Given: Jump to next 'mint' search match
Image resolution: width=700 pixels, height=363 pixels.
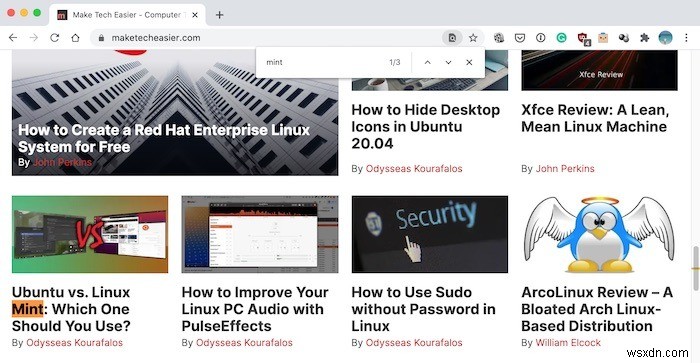Looking at the screenshot, I should (448, 63).
